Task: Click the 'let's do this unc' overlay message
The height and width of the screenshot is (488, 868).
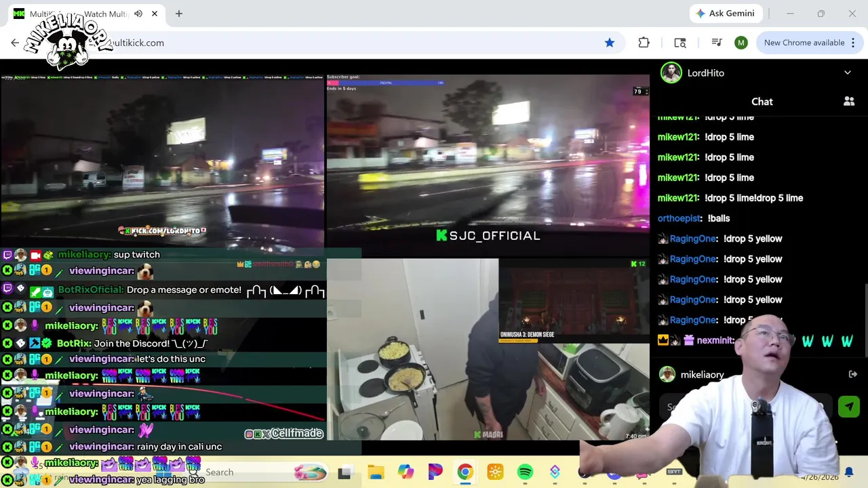Action: (x=171, y=359)
